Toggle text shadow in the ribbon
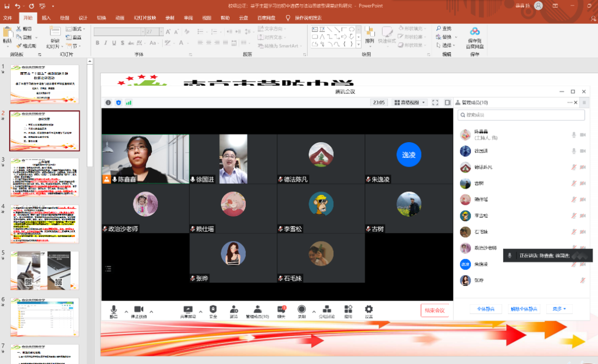 [123, 43]
